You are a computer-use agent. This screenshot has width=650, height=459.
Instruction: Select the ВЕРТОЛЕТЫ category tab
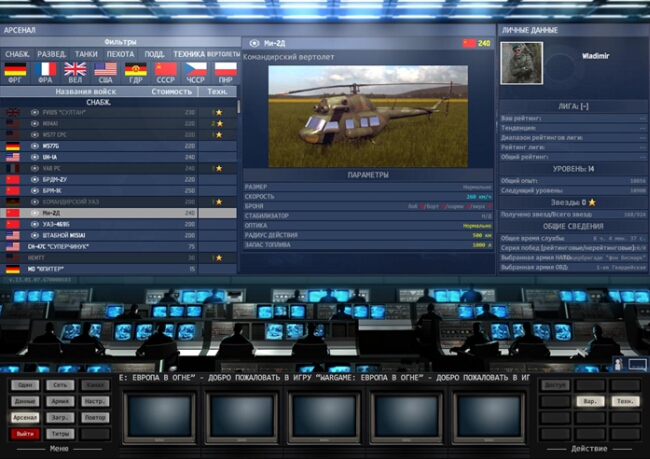223,54
